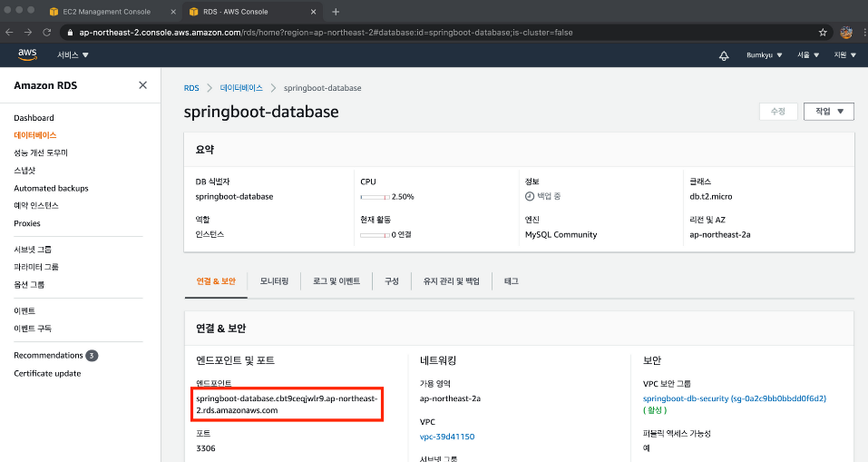Click the CPU 2.50% usage bar

pos(375,197)
